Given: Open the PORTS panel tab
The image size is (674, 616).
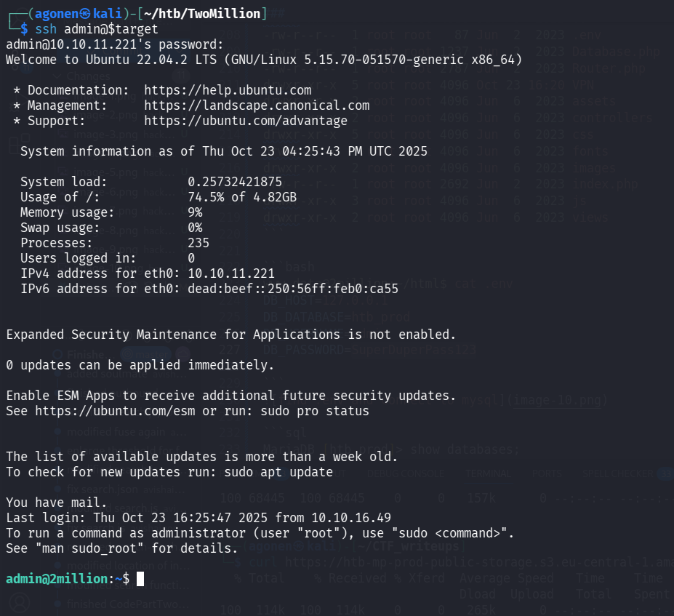Looking at the screenshot, I should pos(546,472).
